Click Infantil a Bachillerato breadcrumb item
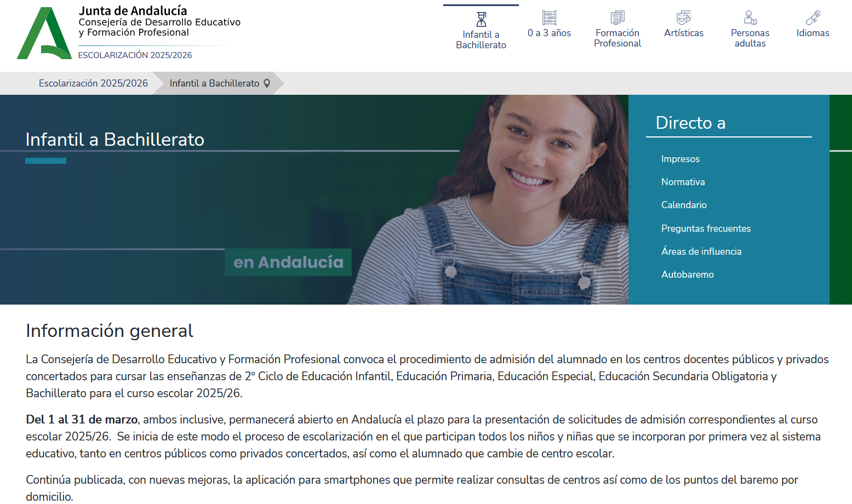852x504 pixels. point(214,83)
